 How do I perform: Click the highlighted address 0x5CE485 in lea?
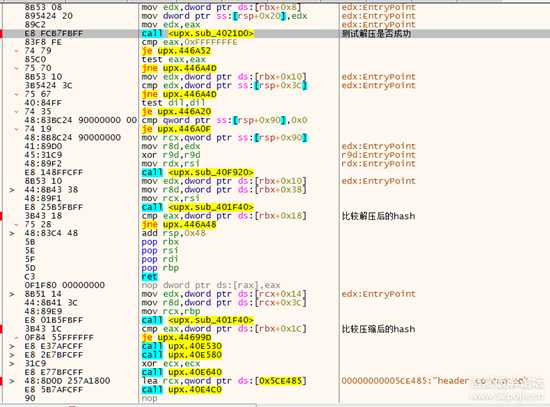(281, 381)
